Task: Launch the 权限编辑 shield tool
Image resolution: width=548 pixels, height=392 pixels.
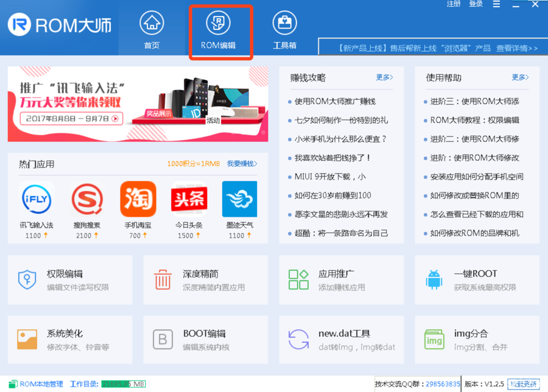Action: (x=70, y=280)
